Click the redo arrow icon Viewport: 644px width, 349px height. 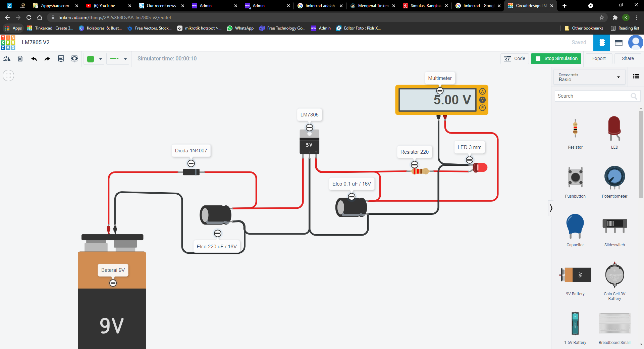pyautogui.click(x=47, y=59)
